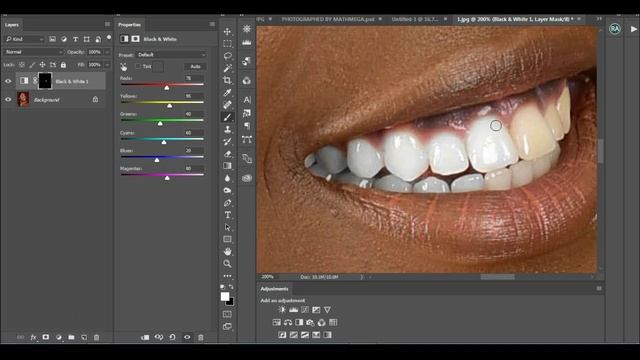Image resolution: width=640 pixels, height=360 pixels.
Task: Toggle type layer filter
Action: pos(76,39)
